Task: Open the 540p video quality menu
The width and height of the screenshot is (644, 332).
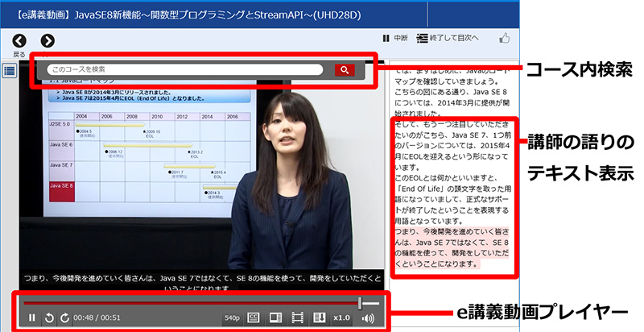Action: [232, 317]
